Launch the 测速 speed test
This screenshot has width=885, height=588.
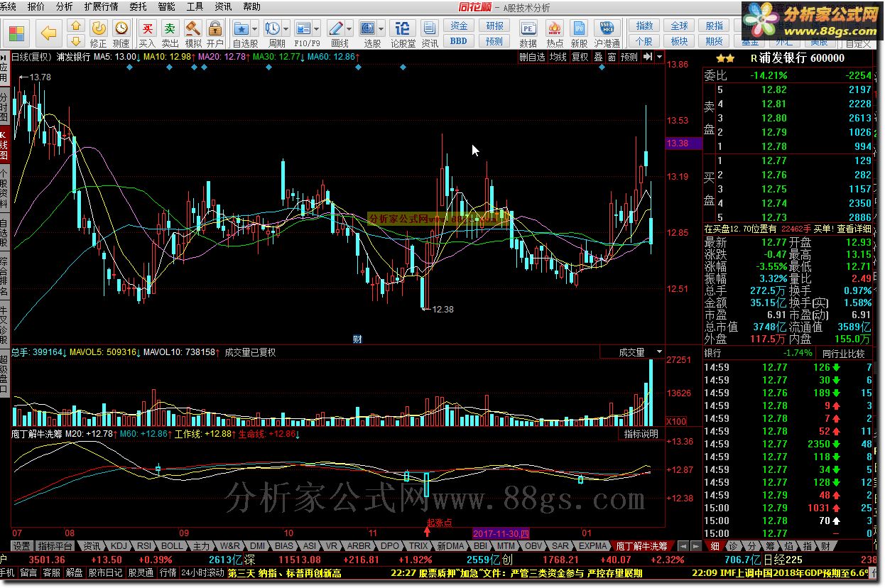coord(121,33)
